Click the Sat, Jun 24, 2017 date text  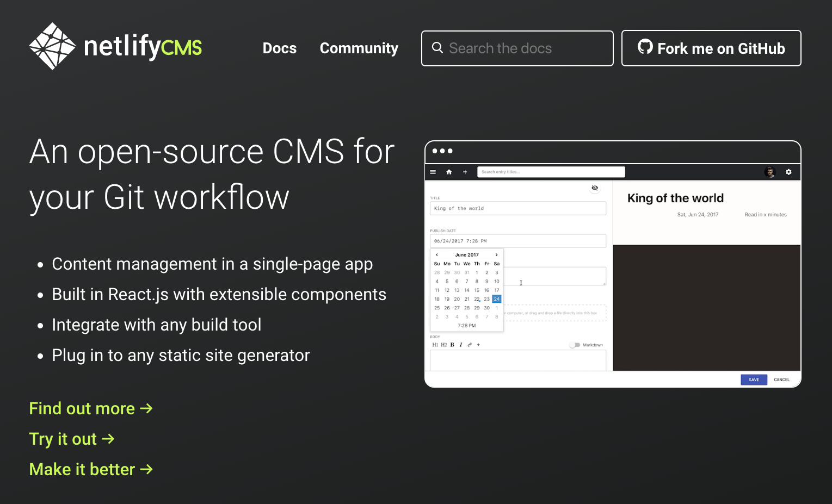pos(698,215)
